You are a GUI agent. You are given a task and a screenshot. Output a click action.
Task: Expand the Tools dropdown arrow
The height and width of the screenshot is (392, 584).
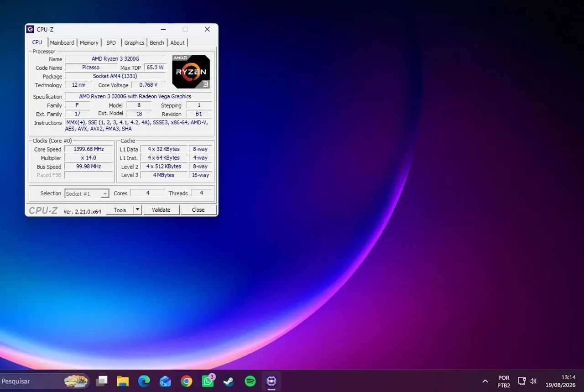(x=138, y=210)
